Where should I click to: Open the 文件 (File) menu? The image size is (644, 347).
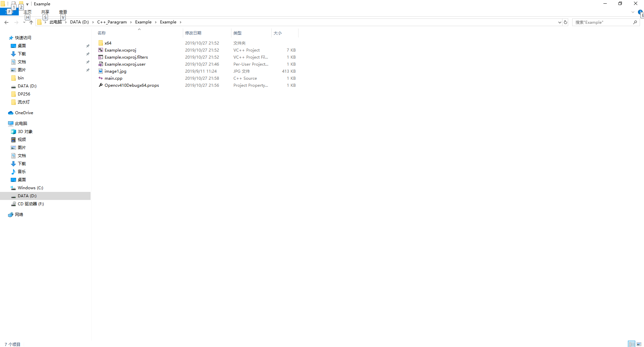pyautogui.click(x=10, y=11)
